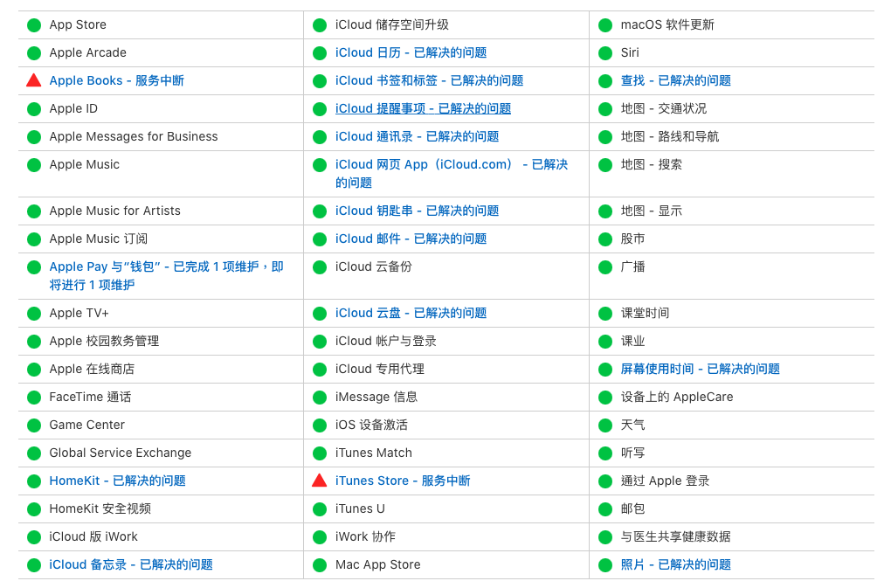The height and width of the screenshot is (588, 891).
Task: Select the 通过 Apple 登录 text
Action: (x=665, y=481)
